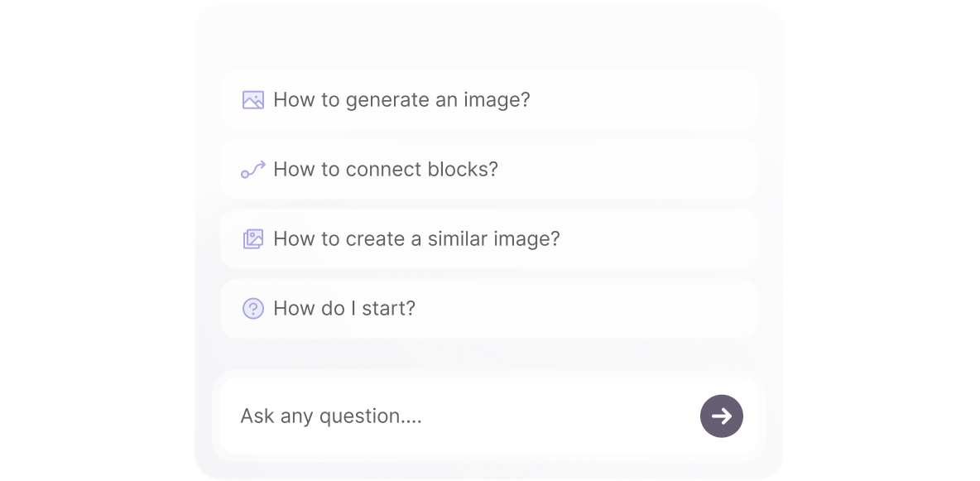Choose the "How to connect blocks?" suggestion text
Viewport: 980px width, 481px height.
click(x=386, y=170)
